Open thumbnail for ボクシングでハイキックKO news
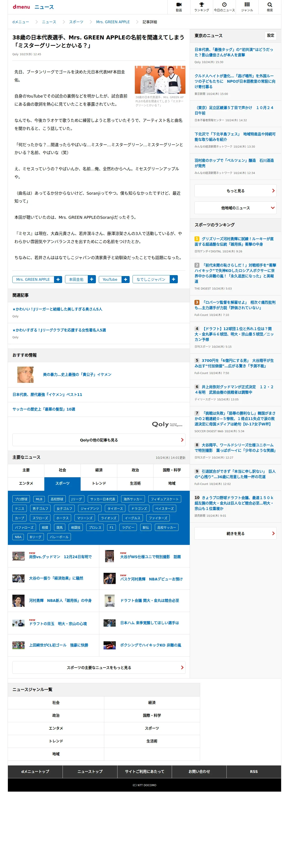This screenshot has height=868, width=289. [x=109, y=645]
